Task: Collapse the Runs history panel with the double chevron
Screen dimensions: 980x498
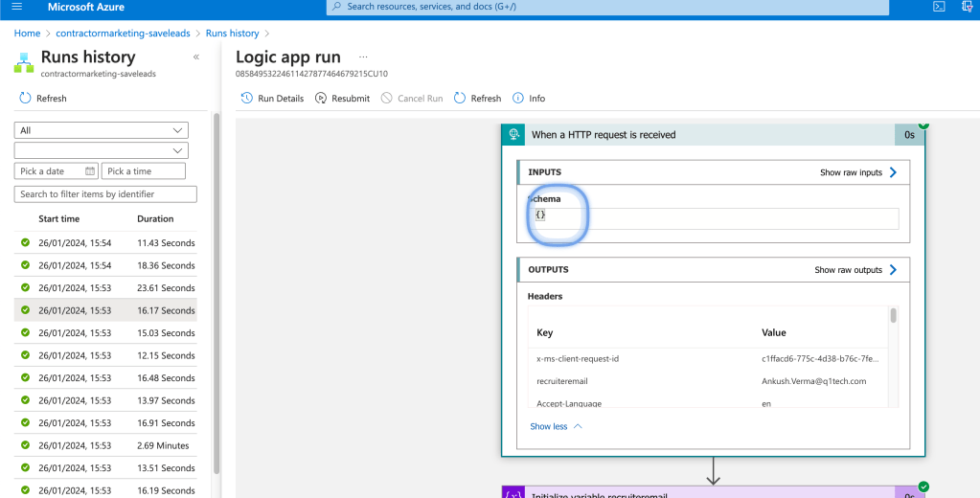Action: coord(196,57)
